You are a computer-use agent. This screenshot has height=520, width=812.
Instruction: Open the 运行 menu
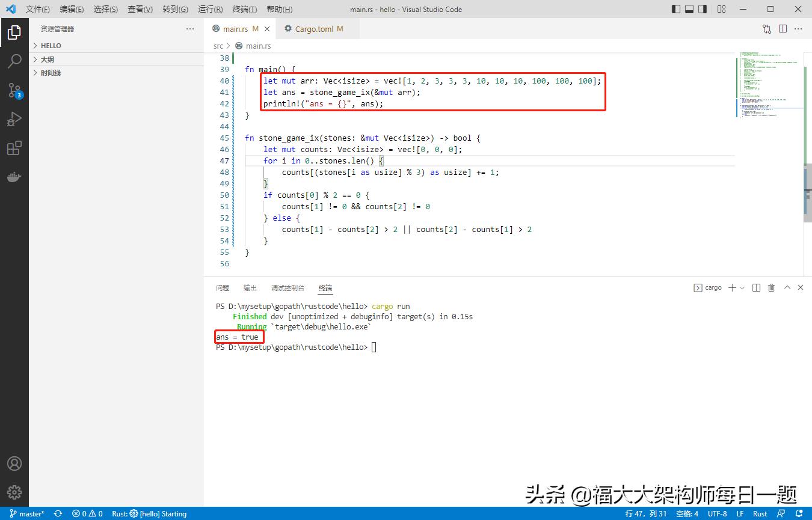click(x=209, y=9)
